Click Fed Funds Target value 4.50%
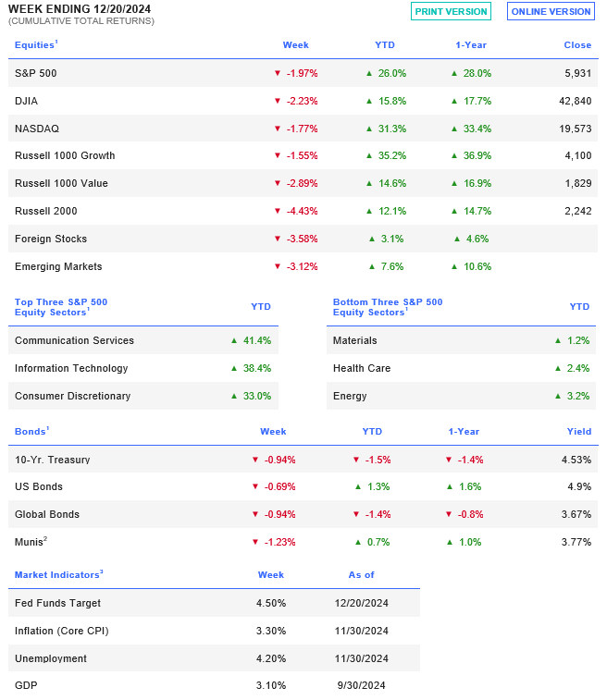607x700 pixels. click(271, 603)
